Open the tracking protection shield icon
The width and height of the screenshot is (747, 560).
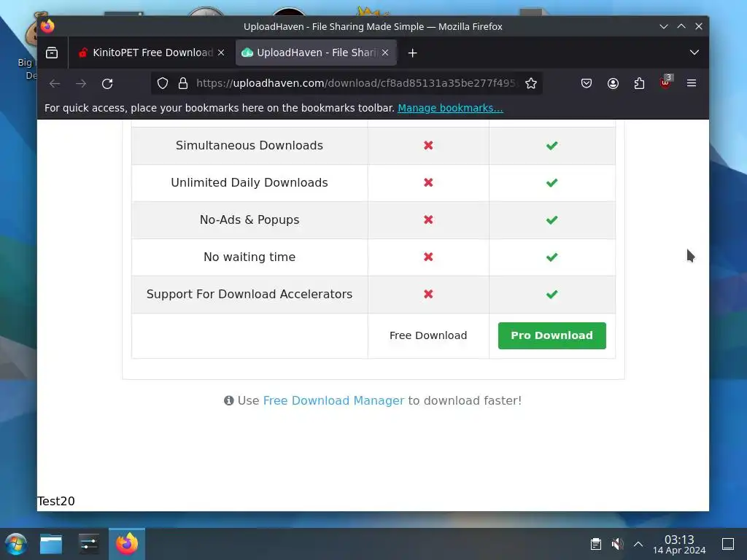pos(163,83)
